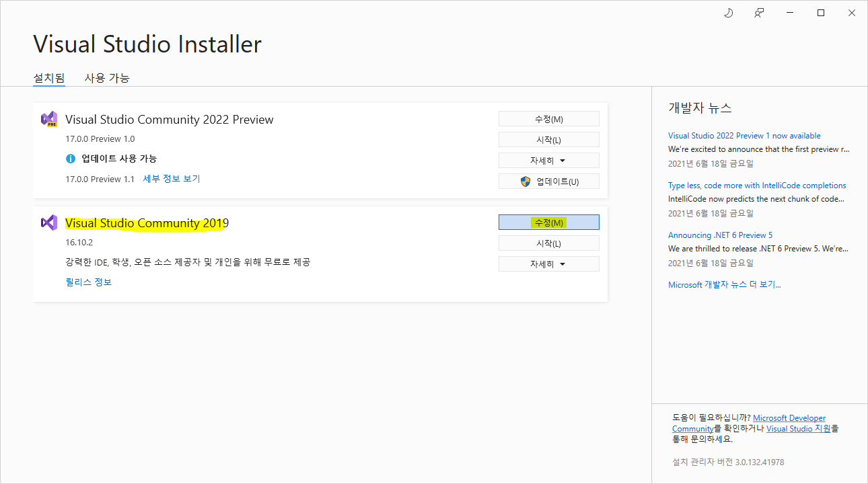
Task: Click the 업데이트(U) button
Action: click(x=548, y=182)
